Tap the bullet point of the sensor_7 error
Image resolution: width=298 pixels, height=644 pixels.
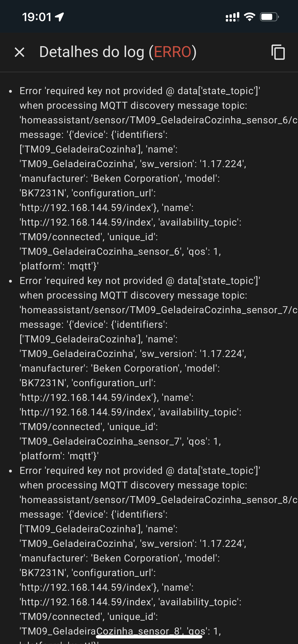(10, 281)
